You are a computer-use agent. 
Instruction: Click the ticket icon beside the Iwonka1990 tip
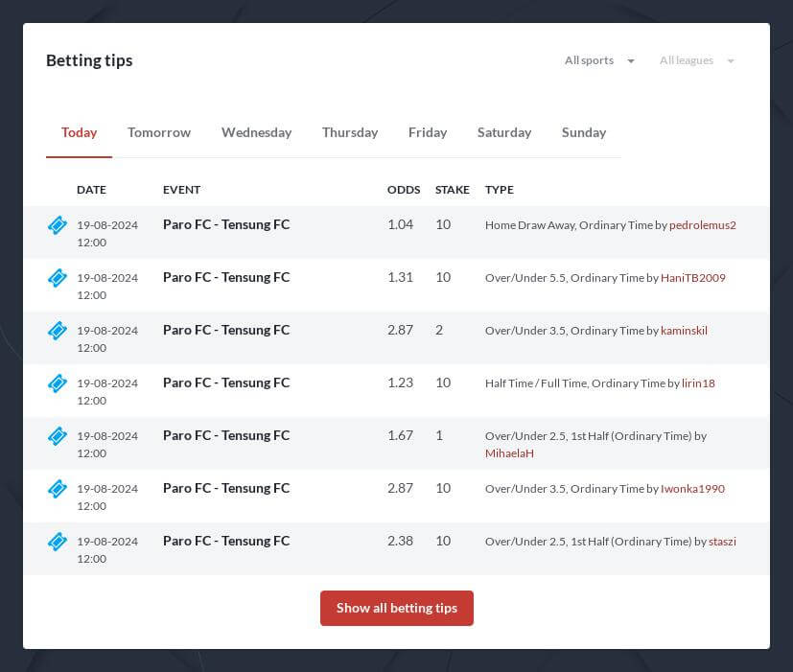coord(58,489)
